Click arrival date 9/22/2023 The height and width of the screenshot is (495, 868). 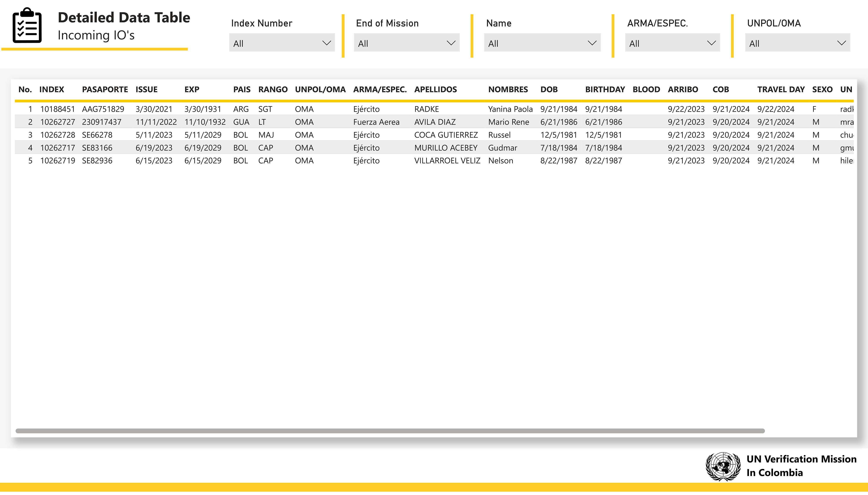point(686,109)
